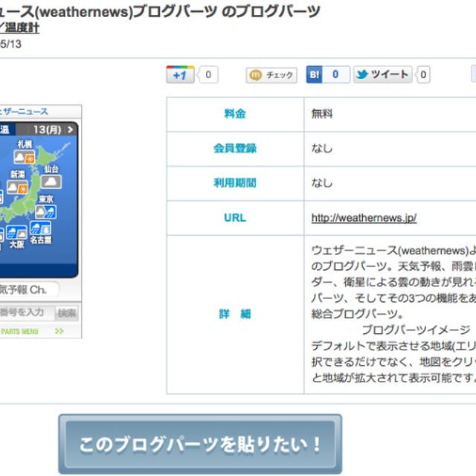Click the 新潟 weather icon on map
The image size is (476, 476).
point(17,187)
